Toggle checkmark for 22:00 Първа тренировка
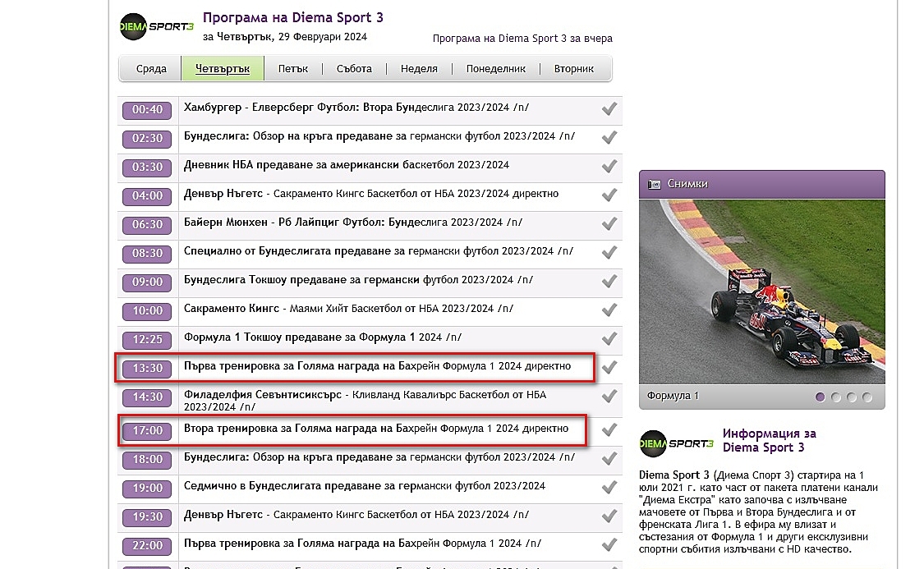 (x=609, y=545)
